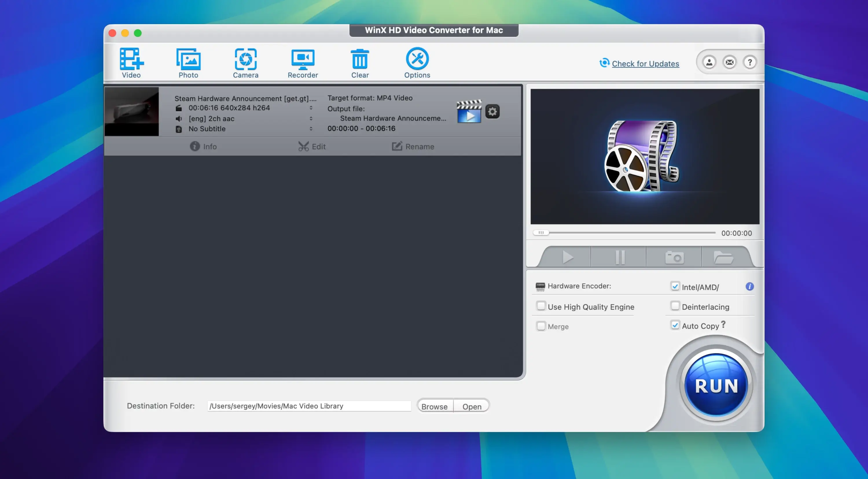The image size is (868, 479).
Task: Play the preview video
Action: pos(568,258)
